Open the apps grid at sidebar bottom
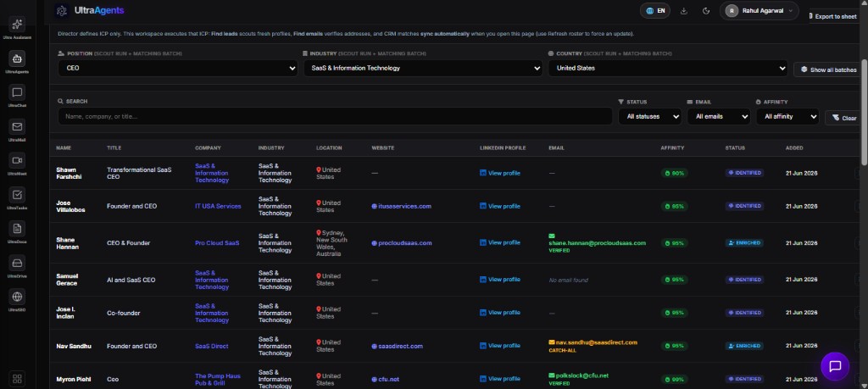This screenshot has width=868, height=389. tap(17, 379)
